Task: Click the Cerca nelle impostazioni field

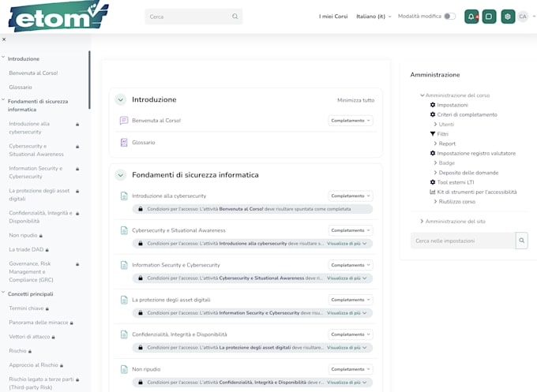Action: 463,241
